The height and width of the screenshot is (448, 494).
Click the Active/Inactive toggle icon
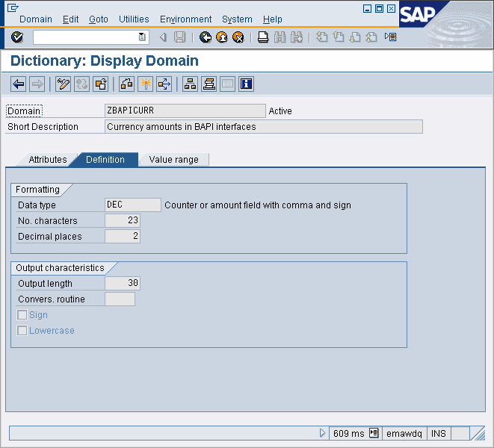click(82, 84)
